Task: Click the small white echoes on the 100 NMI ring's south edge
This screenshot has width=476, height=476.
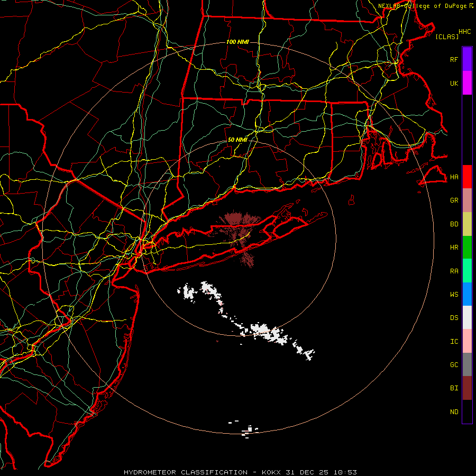Action: tap(250, 431)
